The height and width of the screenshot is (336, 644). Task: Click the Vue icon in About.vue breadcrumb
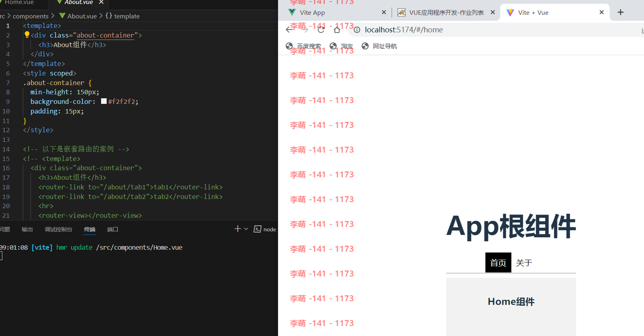pyautogui.click(x=62, y=16)
